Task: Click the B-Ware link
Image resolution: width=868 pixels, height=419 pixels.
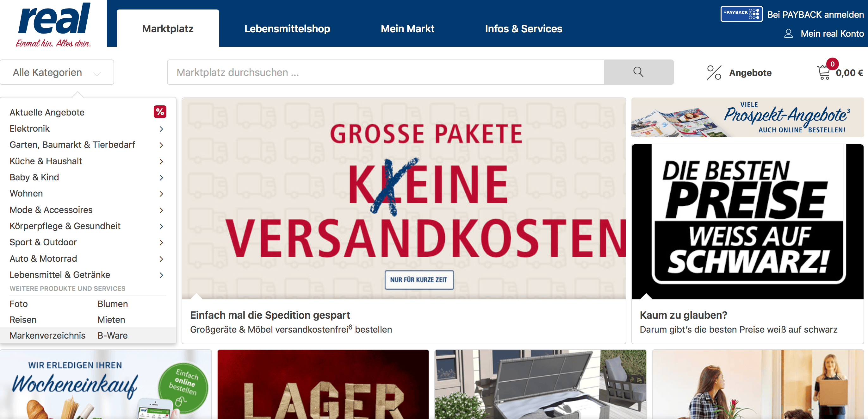Action: pyautogui.click(x=113, y=335)
